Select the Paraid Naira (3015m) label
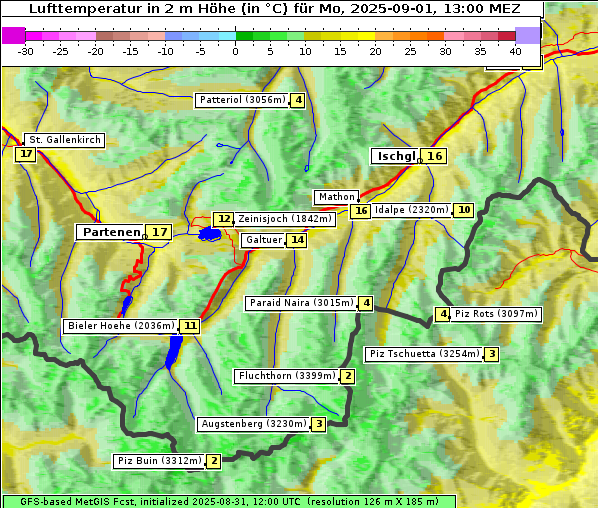Viewport: 598px width, 508px height. coord(301,303)
